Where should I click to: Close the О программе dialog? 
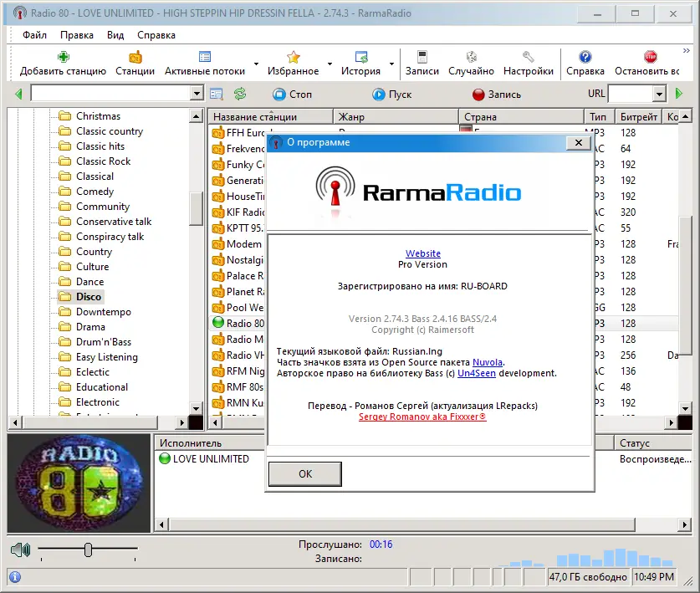click(x=579, y=142)
